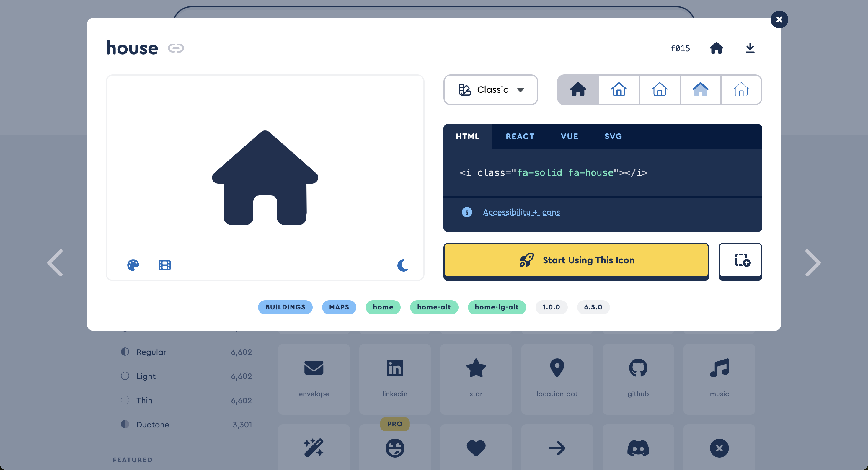This screenshot has height=470, width=868.
Task: Copy the house glyph next to f015
Action: (x=716, y=48)
